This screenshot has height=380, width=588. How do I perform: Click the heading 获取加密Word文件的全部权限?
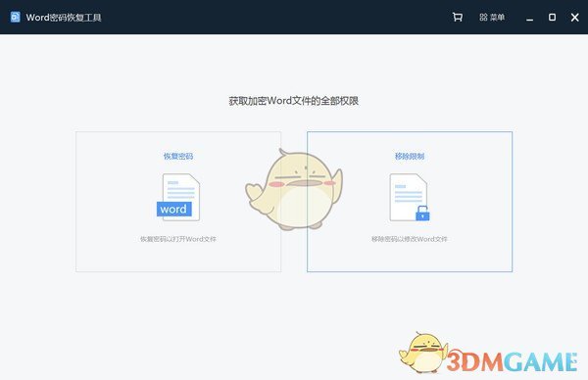point(294,101)
